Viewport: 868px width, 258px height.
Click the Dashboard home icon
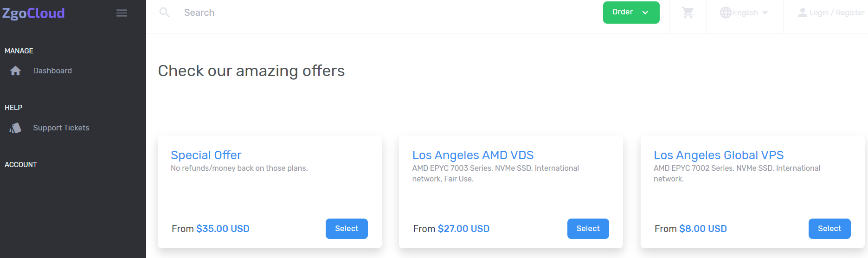[x=15, y=71]
